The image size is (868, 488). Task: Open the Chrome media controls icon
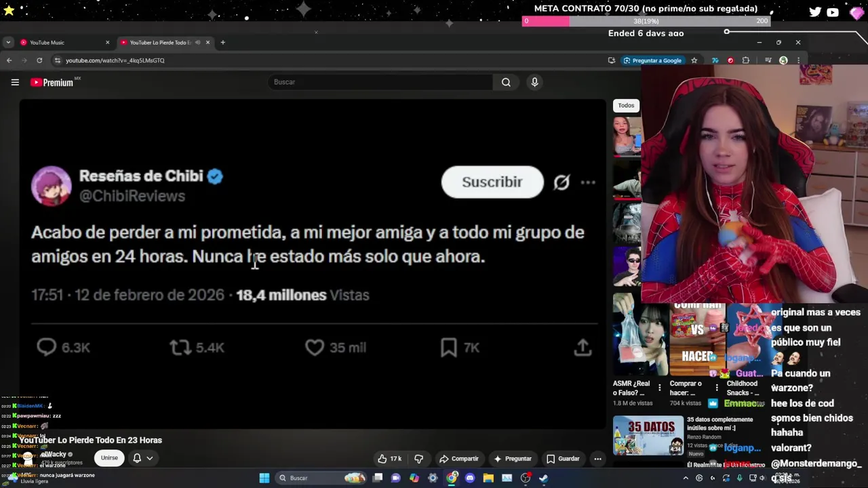[x=768, y=60]
